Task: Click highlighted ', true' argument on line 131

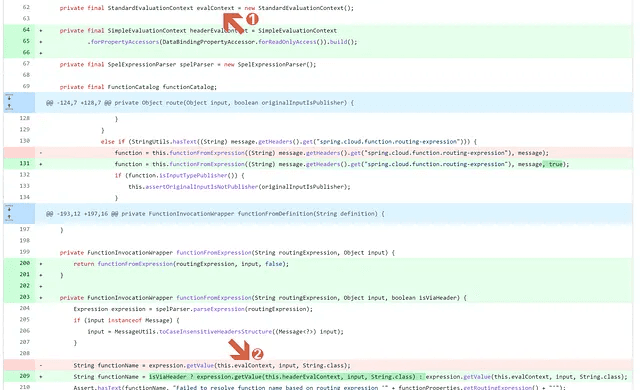Action: (x=553, y=164)
